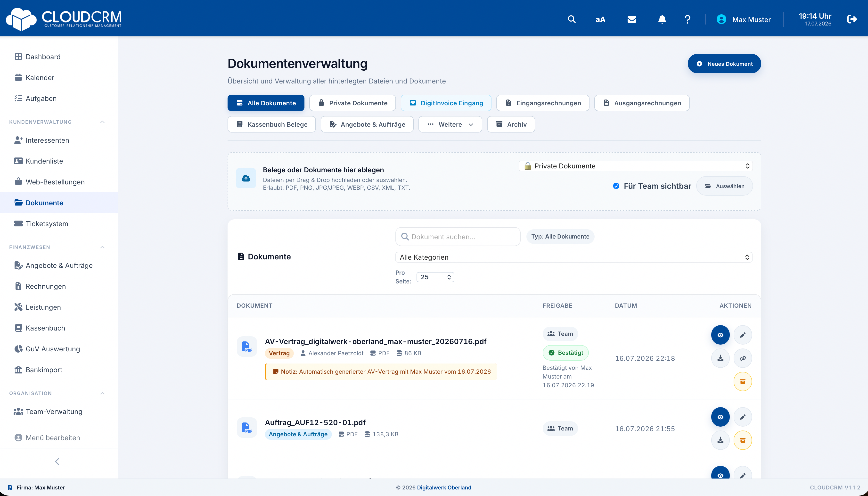Open the mail envelope icon
Image resolution: width=868 pixels, height=496 pixels.
(x=632, y=19)
